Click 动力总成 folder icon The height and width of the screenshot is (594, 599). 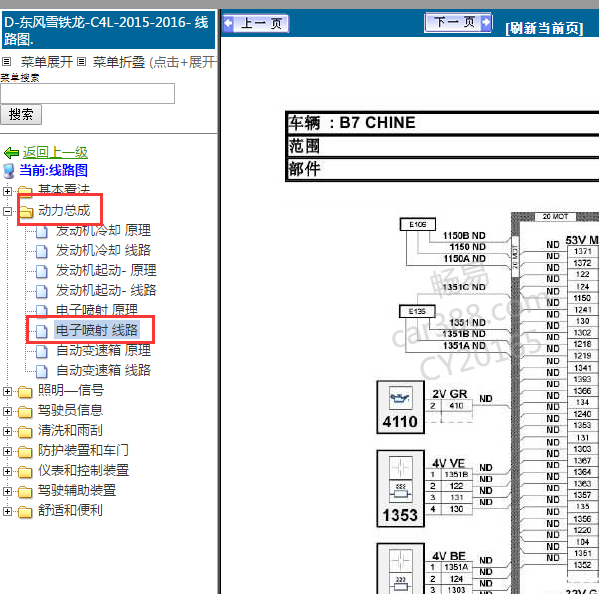pos(26,211)
